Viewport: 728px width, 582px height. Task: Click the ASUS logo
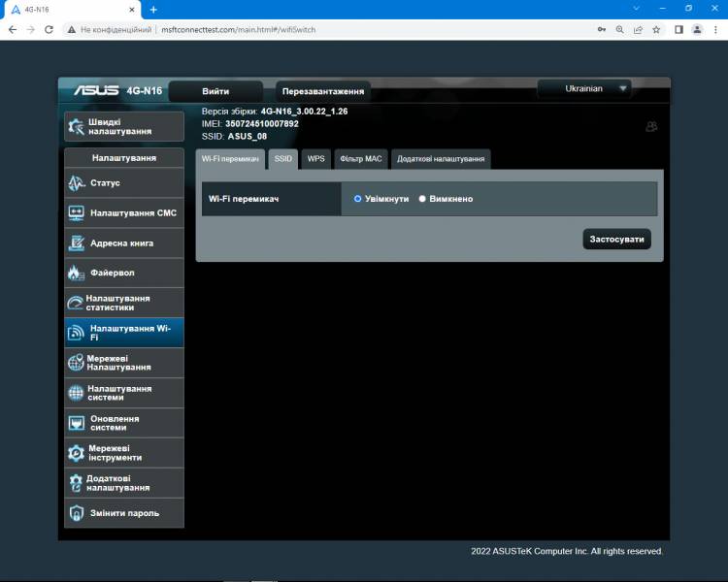pyautogui.click(x=96, y=90)
